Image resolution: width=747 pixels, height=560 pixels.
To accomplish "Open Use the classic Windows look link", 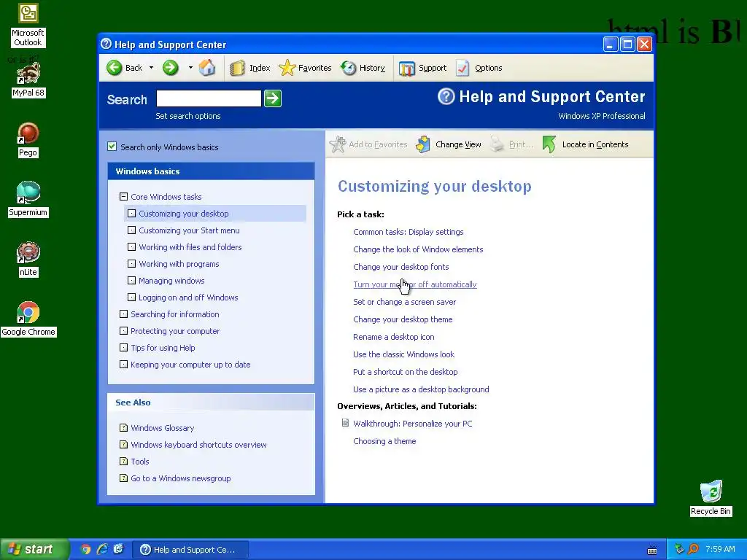I will pos(403,354).
